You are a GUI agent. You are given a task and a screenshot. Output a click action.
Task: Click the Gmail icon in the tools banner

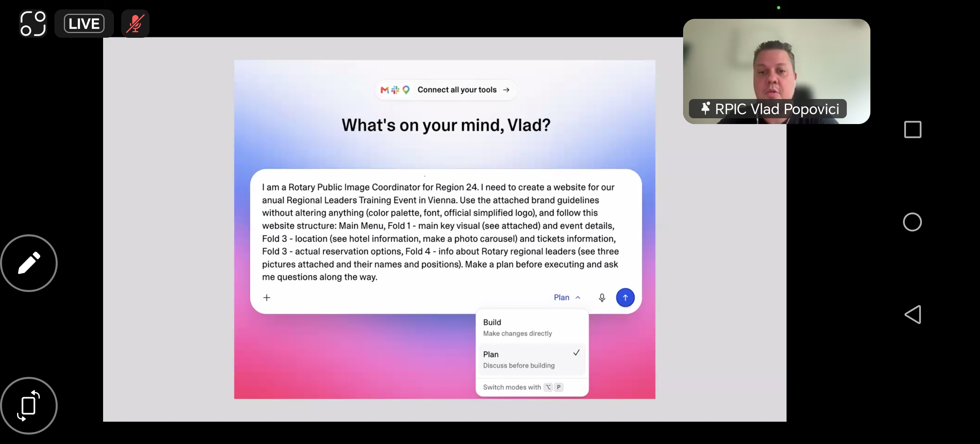[385, 90]
